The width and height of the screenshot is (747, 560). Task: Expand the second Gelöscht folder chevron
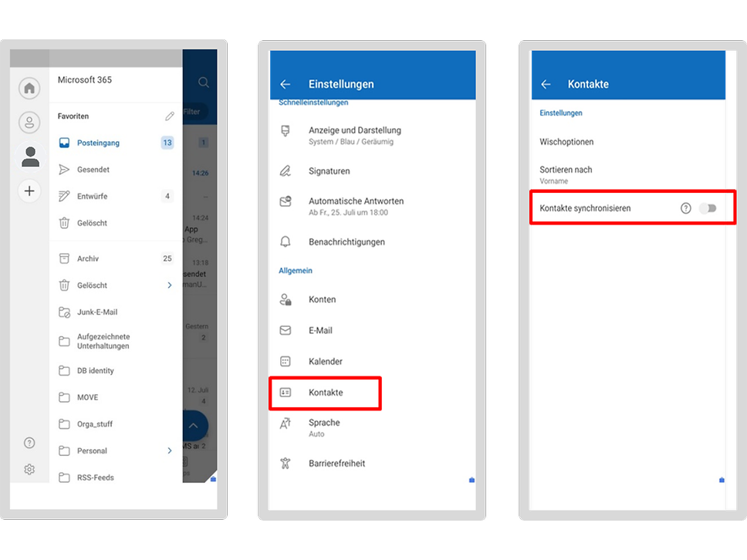click(x=170, y=285)
